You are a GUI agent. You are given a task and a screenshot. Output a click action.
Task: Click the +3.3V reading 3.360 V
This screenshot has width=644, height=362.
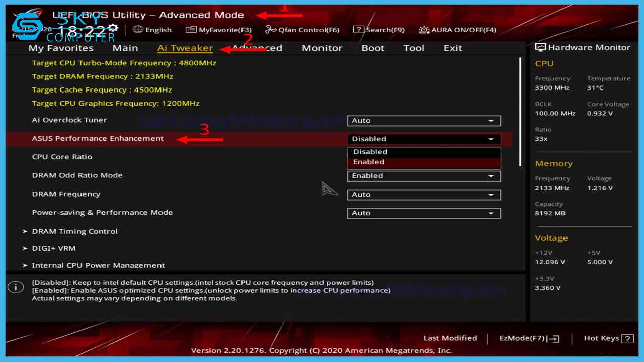click(x=548, y=288)
